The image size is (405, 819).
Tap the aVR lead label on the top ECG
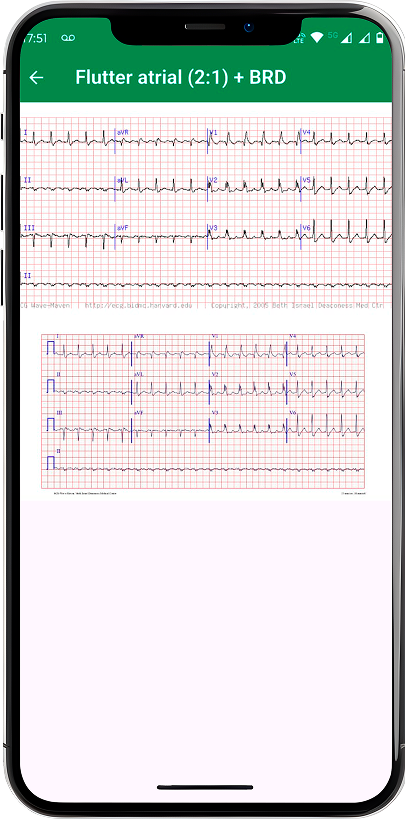123,133
